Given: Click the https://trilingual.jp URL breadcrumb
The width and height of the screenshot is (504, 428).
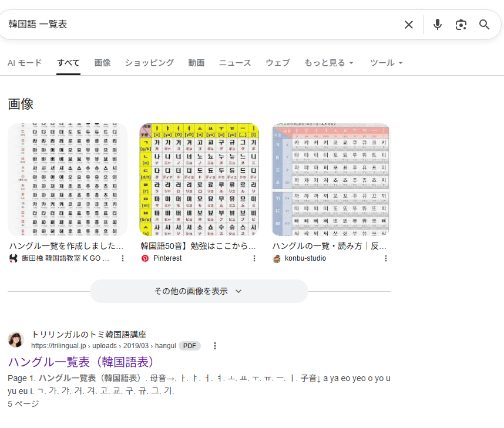Looking at the screenshot, I should (x=104, y=346).
